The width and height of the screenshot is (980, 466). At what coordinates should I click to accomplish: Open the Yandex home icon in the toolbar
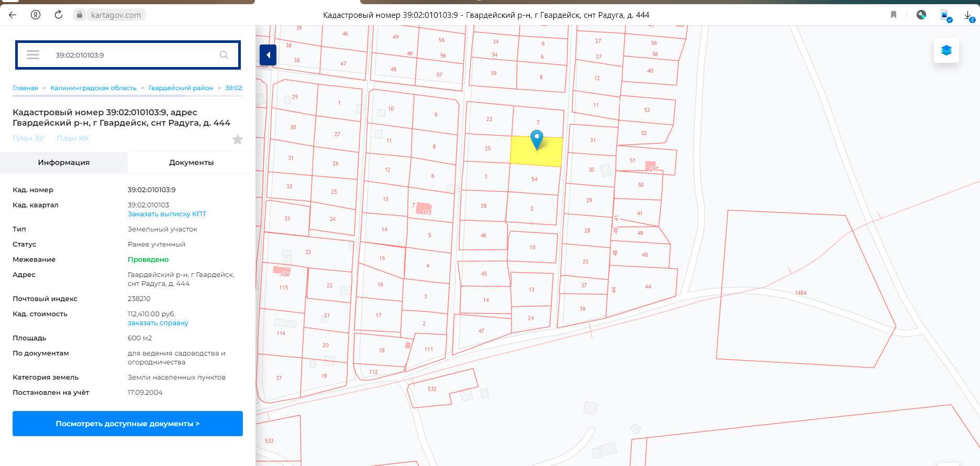[36, 15]
